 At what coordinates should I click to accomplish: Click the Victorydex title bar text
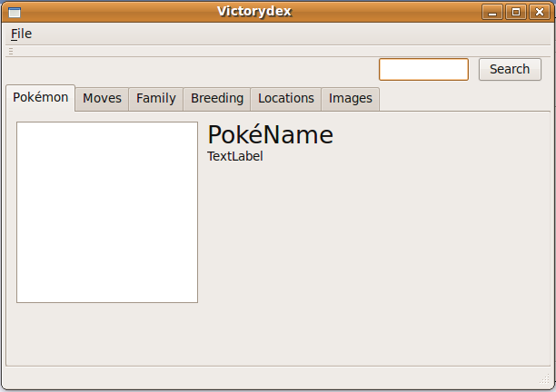point(254,12)
